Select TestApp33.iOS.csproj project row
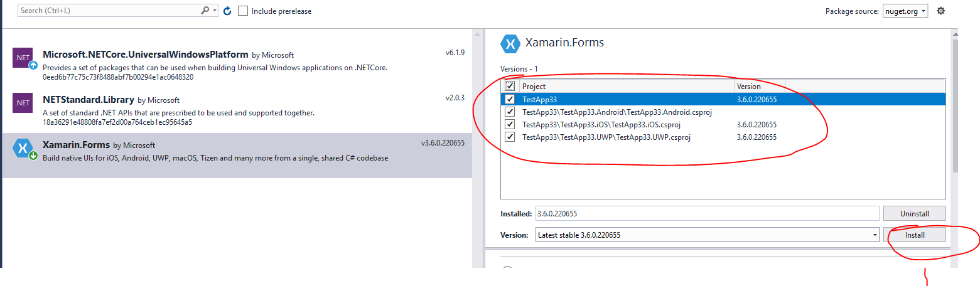Viewport: 980px width, 286px height. (x=723, y=124)
